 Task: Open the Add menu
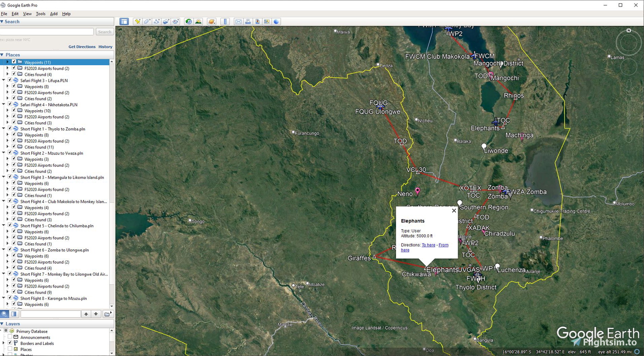54,14
